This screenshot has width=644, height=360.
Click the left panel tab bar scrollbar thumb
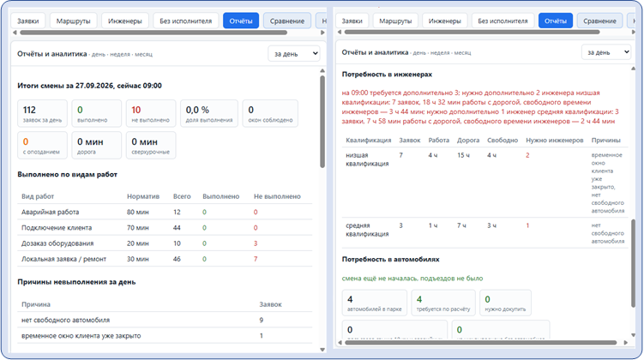click(153, 33)
